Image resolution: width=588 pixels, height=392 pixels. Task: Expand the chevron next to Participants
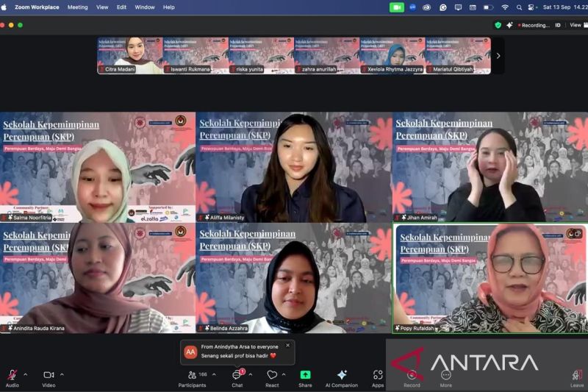214,374
